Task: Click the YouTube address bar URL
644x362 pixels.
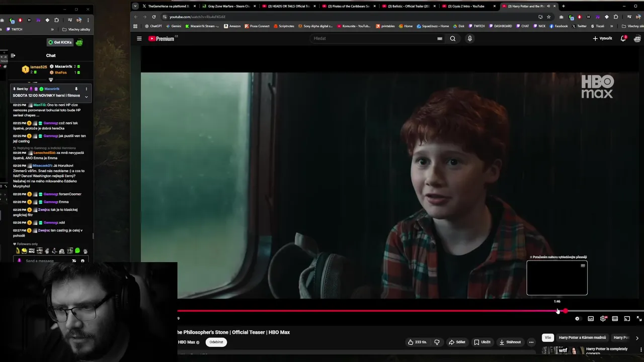Action: (198, 17)
